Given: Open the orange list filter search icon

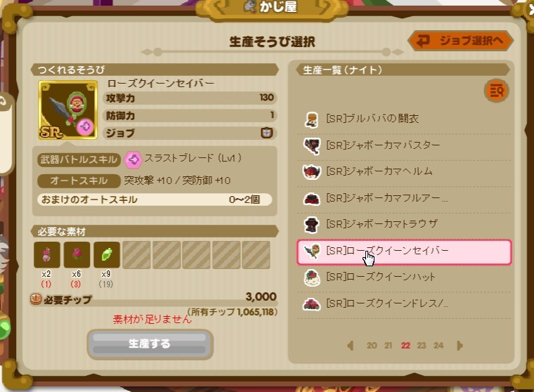Looking at the screenshot, I should (x=496, y=91).
